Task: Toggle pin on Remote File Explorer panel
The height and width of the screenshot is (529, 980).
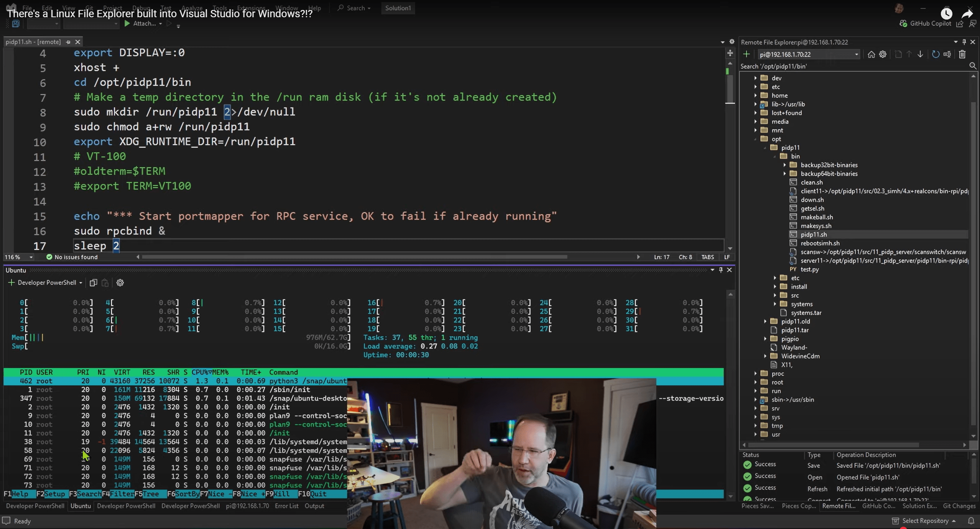Action: (964, 42)
